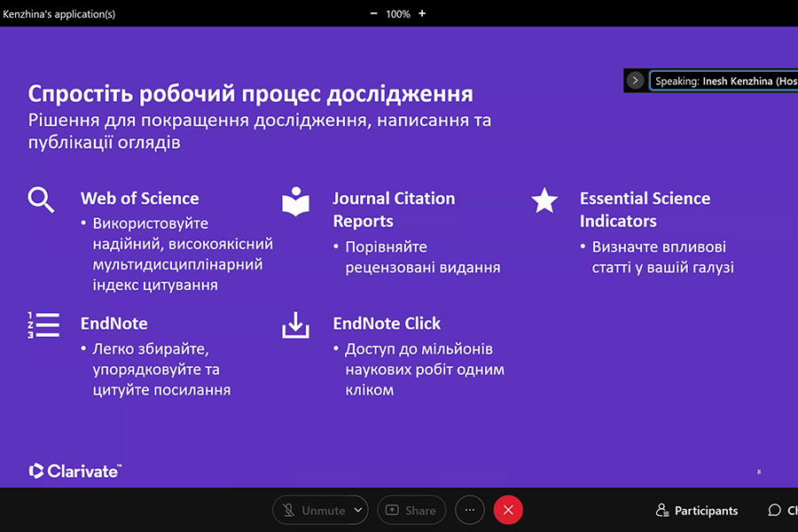Screen dimensions: 798x532
Task: Leave the meeting with red X button
Action: pos(508,511)
